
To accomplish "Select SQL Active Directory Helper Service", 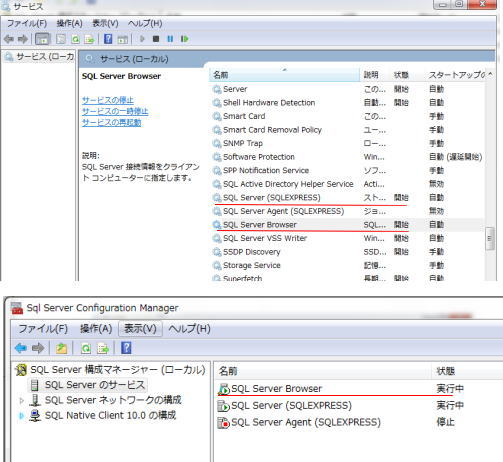I will (347, 184).
